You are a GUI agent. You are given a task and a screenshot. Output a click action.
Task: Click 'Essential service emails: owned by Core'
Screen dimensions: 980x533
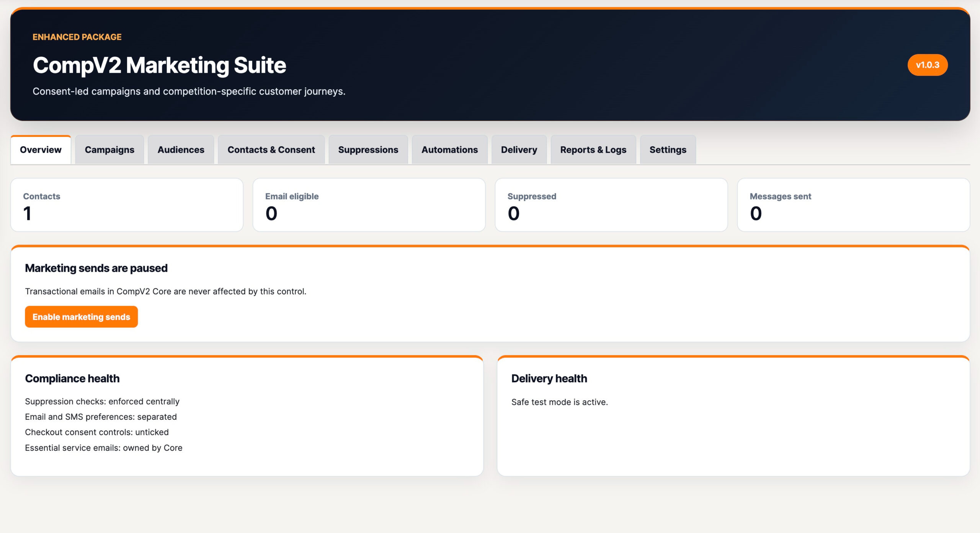pos(104,448)
